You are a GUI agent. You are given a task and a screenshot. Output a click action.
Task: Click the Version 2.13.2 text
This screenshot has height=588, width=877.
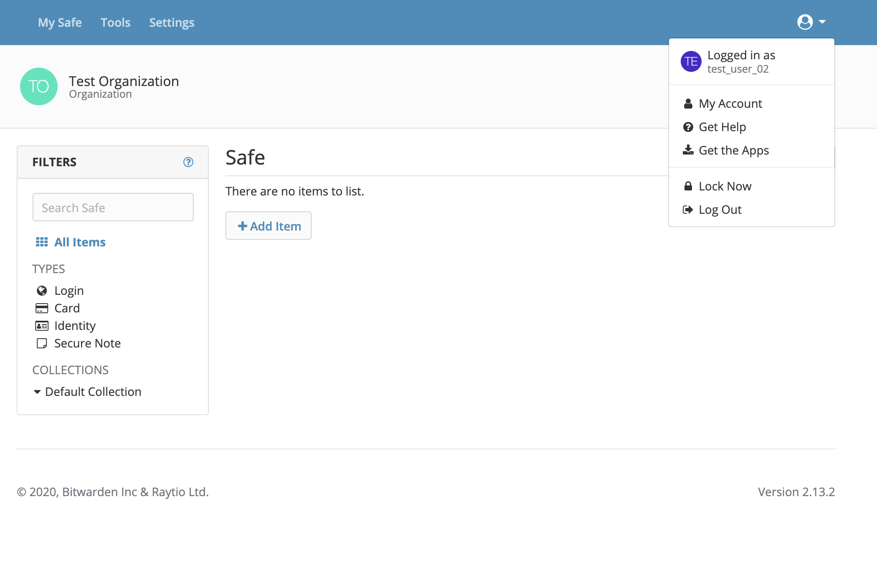click(796, 492)
